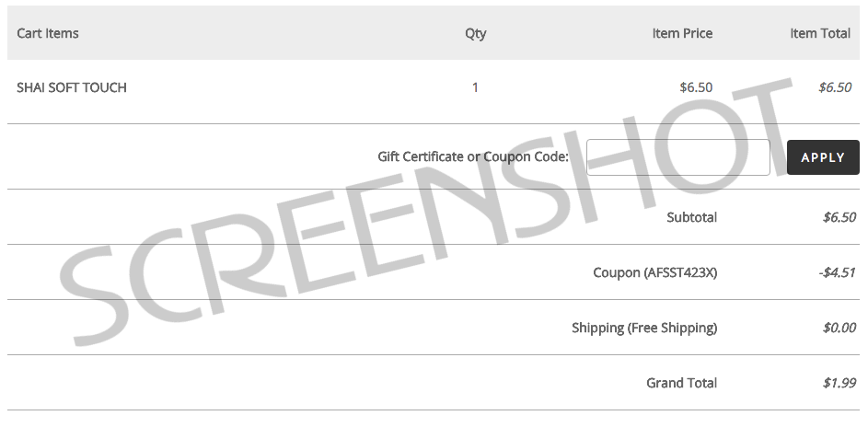Viewport: 868px width, 427px height.
Task: Select the SHAI SOFT TOUCH cart item
Action: [x=72, y=87]
